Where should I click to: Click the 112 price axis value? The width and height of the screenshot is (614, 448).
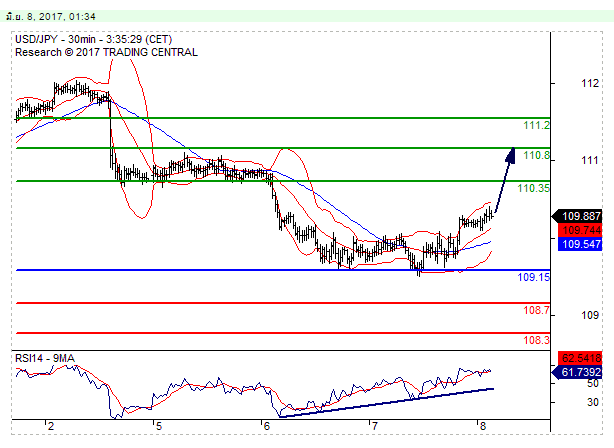pos(590,83)
